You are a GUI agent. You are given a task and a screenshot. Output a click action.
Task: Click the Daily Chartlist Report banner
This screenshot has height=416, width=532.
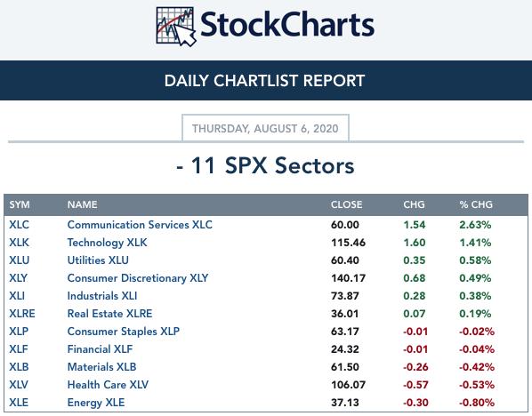266,80
